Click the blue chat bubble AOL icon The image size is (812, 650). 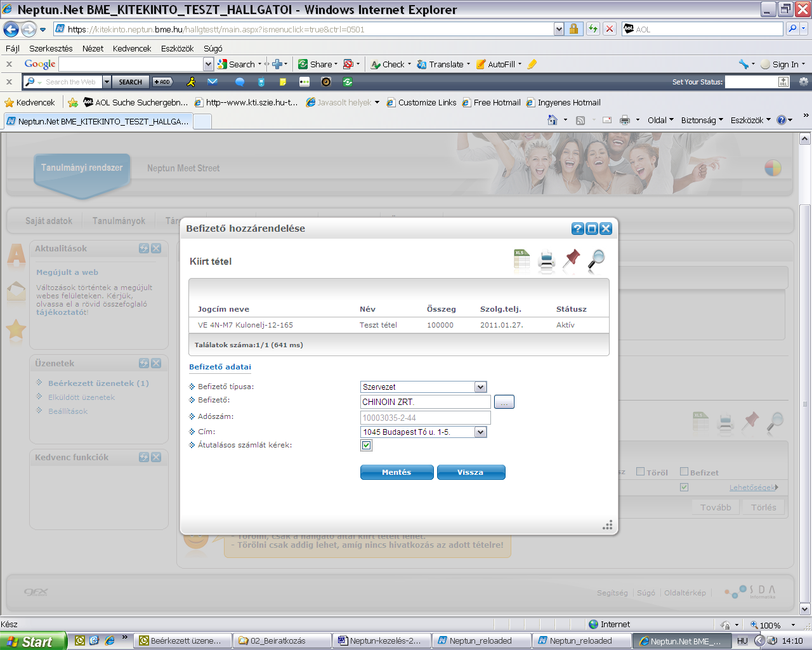[x=240, y=82]
